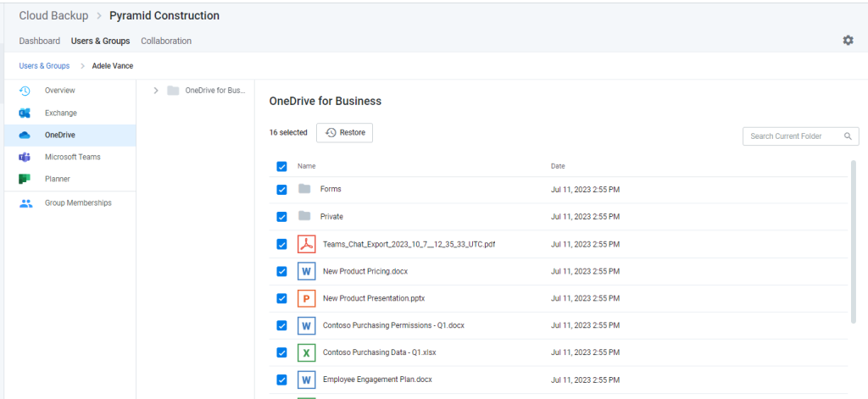This screenshot has width=868, height=399.
Task: Click Employee Engagement Plan.docx file name
Action: click(x=377, y=380)
